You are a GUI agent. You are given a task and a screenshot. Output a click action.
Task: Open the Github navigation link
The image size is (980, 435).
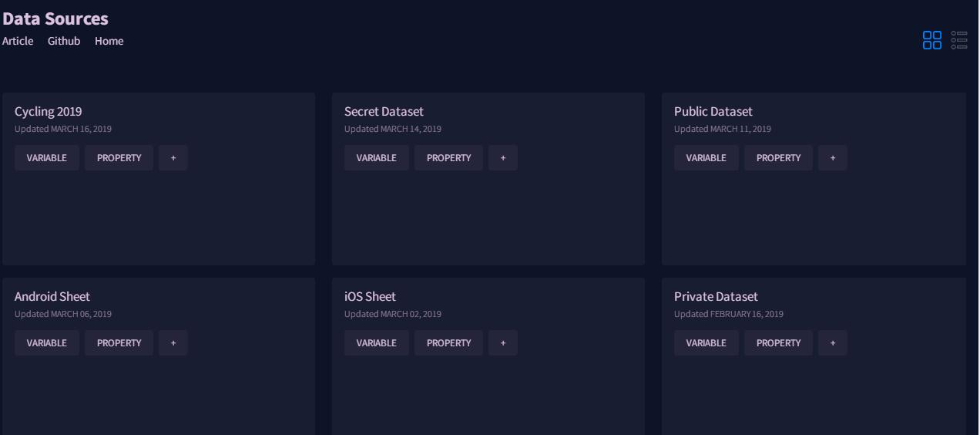click(64, 41)
